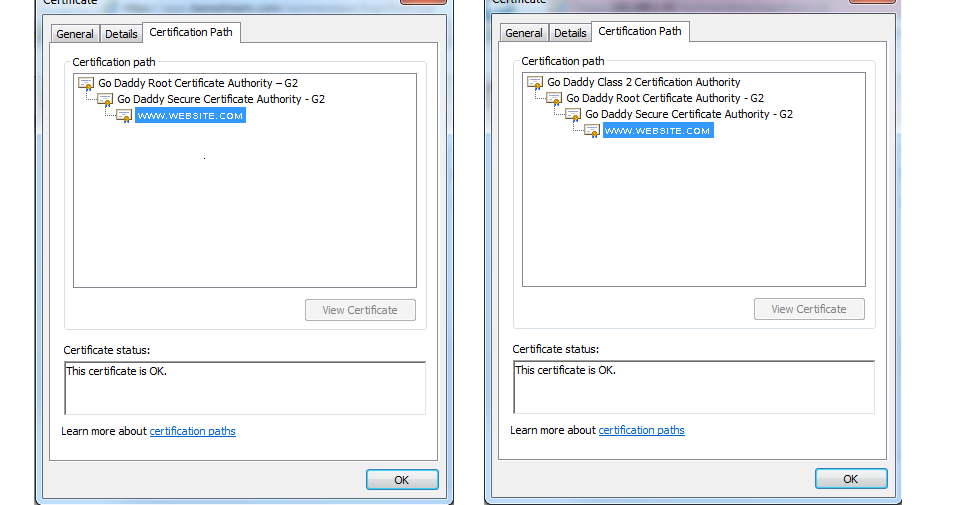The height and width of the screenshot is (505, 960).
Task: Click View Certificate button in left dialog
Action: pos(360,310)
